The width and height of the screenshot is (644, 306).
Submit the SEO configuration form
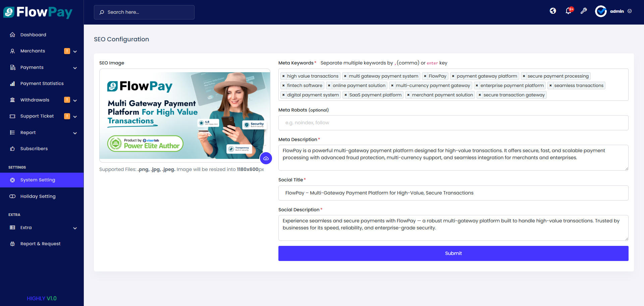pos(453,253)
